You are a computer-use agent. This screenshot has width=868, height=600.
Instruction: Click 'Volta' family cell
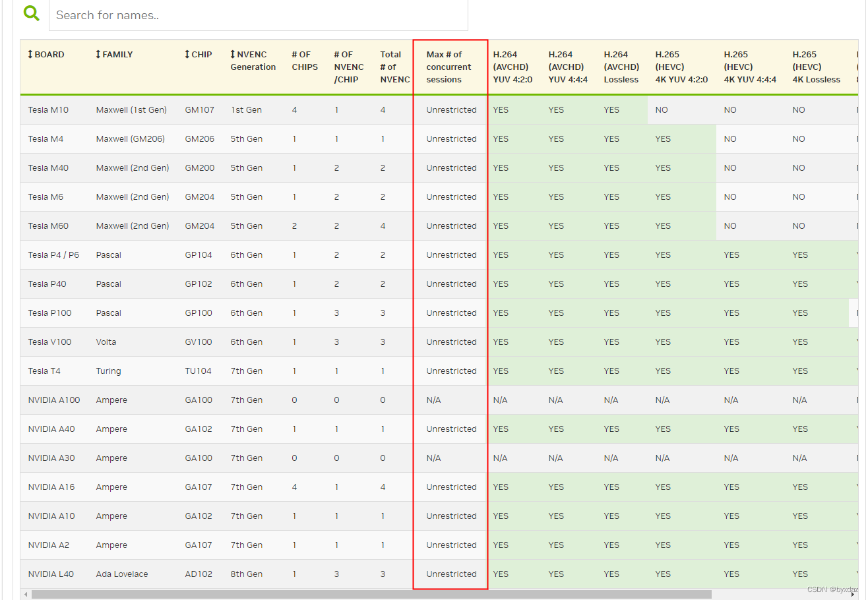[107, 342]
